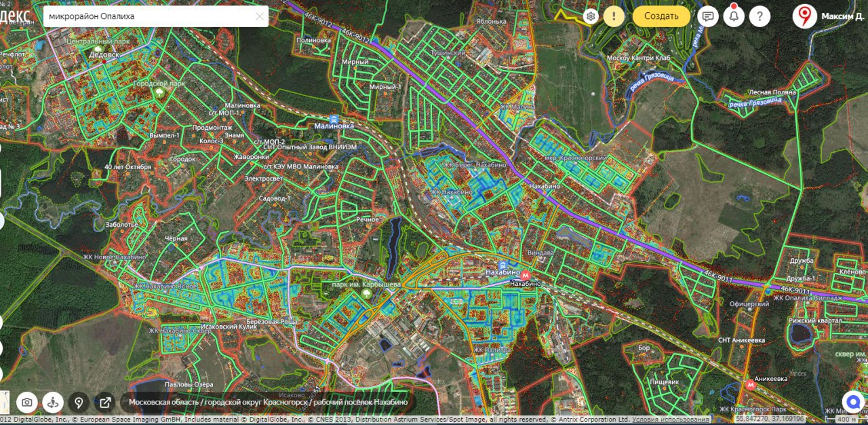The height and width of the screenshot is (425, 868).
Task: Click the Заболотье label
Action: [x=122, y=224]
